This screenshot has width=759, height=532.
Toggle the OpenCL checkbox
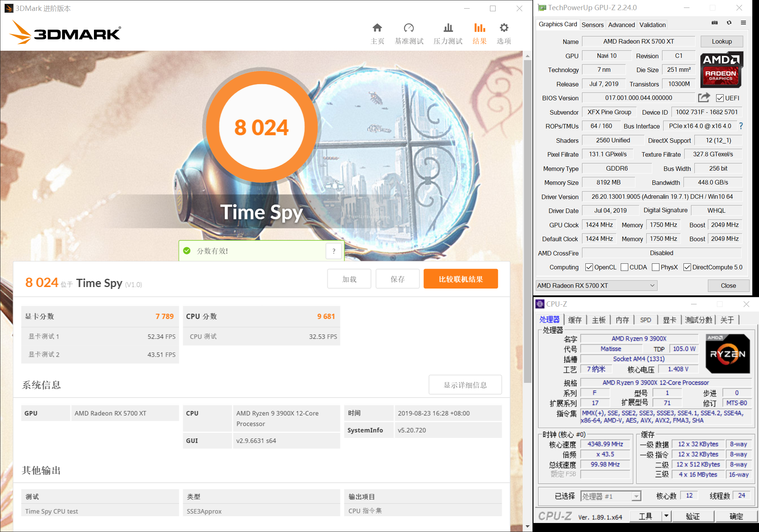pos(589,267)
